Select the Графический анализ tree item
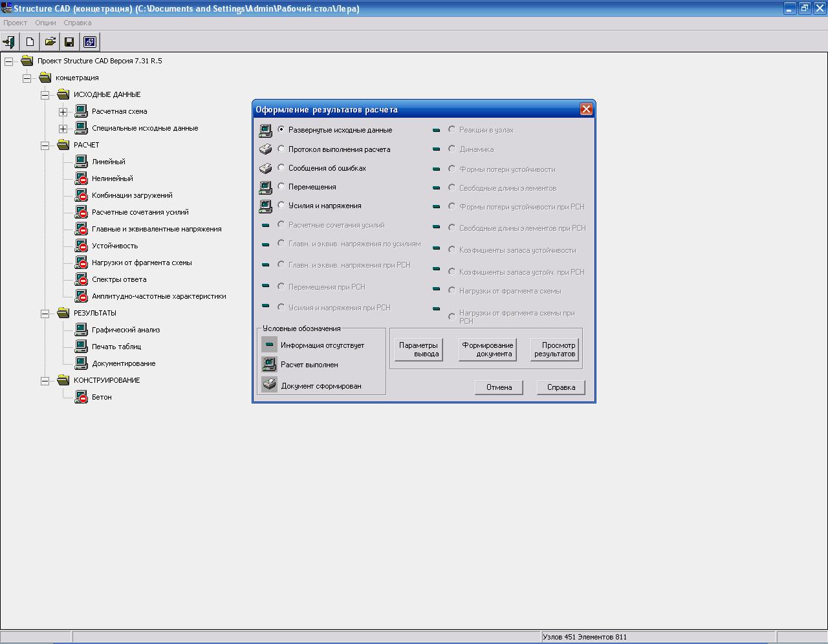This screenshot has width=828, height=644. tap(125, 330)
